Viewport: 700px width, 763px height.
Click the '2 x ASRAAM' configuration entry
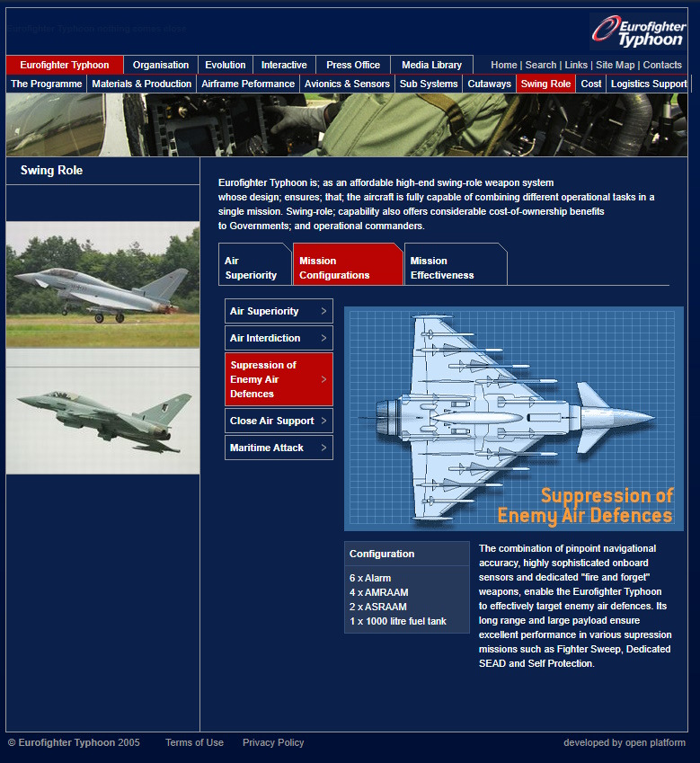(x=378, y=607)
